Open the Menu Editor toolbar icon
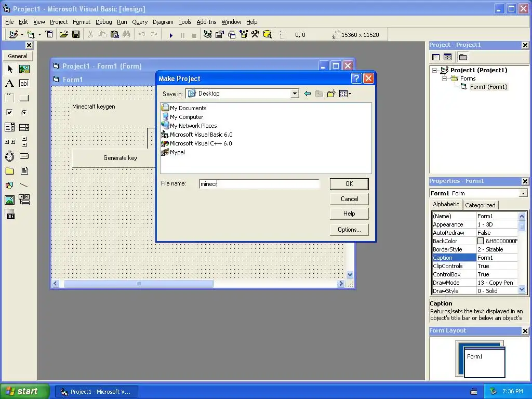The width and height of the screenshot is (532, 399). 49,35
